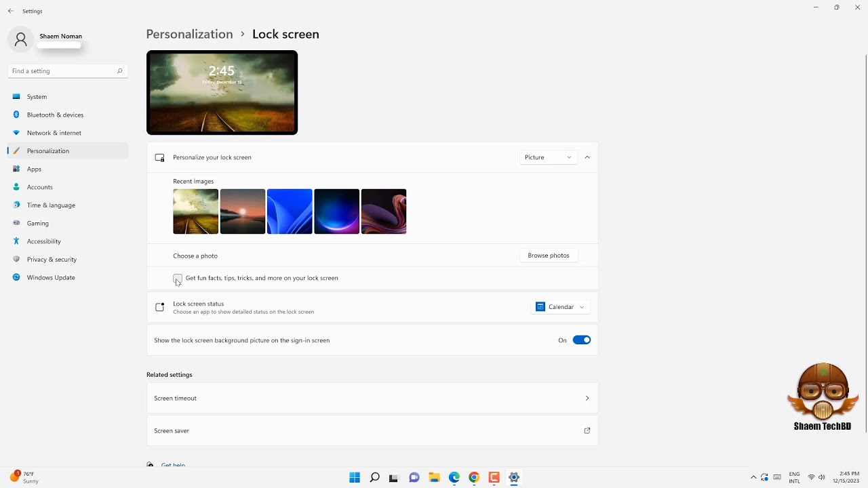Click the System monitor icon in sidebar
Screen dimensions: 868x488
(x=16, y=97)
